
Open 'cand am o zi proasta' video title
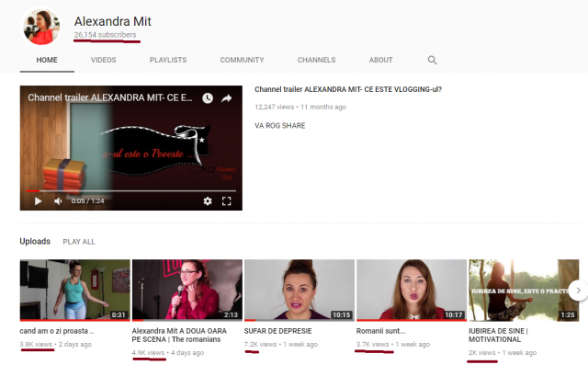pos(57,331)
